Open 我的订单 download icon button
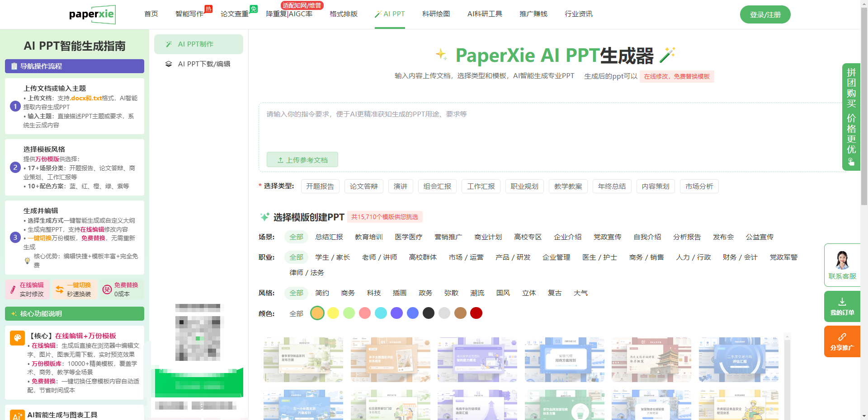868x420 pixels. tap(842, 302)
